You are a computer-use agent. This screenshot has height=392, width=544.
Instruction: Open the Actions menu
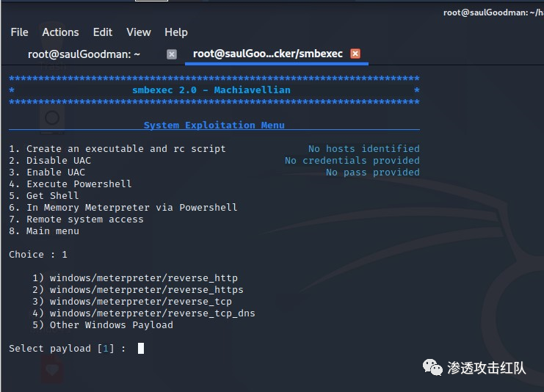click(x=60, y=32)
